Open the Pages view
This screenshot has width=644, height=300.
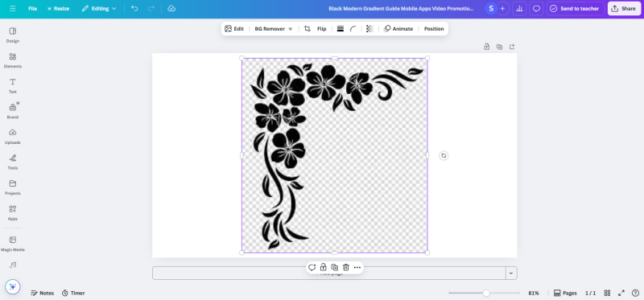click(x=565, y=293)
